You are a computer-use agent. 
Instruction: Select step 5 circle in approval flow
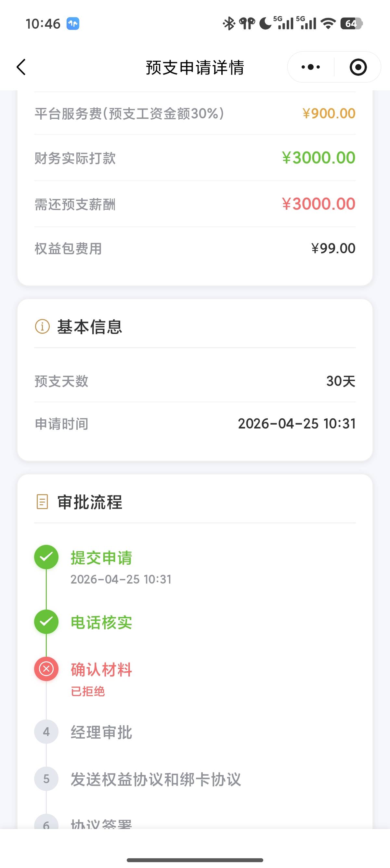pyautogui.click(x=46, y=779)
